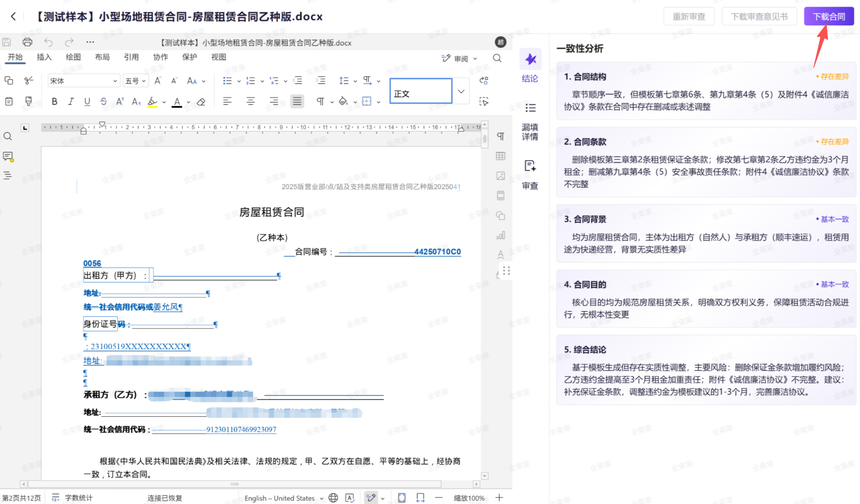
Task: Click the zoom in plus button
Action: [x=500, y=498]
